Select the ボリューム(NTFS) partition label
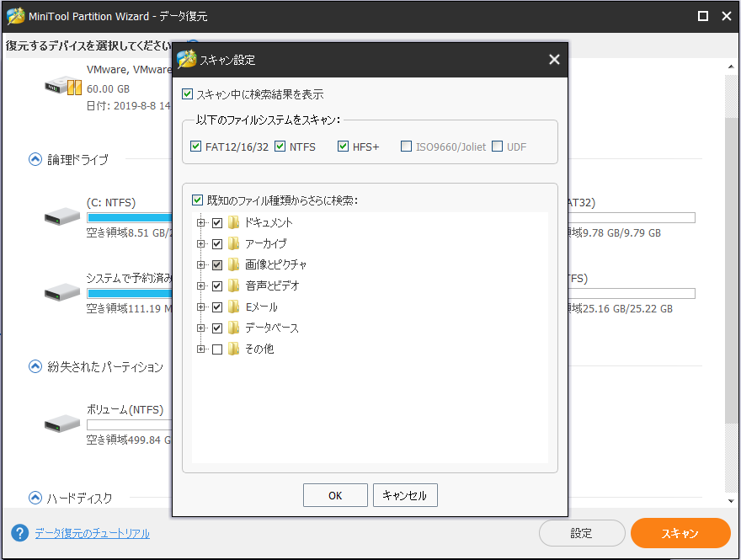Viewport: 741px width, 560px height. [x=125, y=409]
